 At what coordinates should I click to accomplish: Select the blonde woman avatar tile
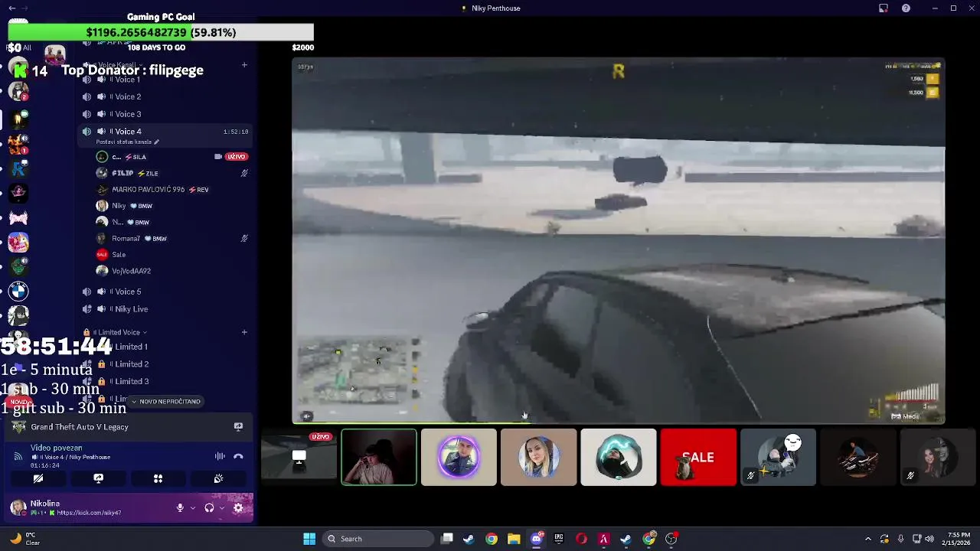(538, 457)
